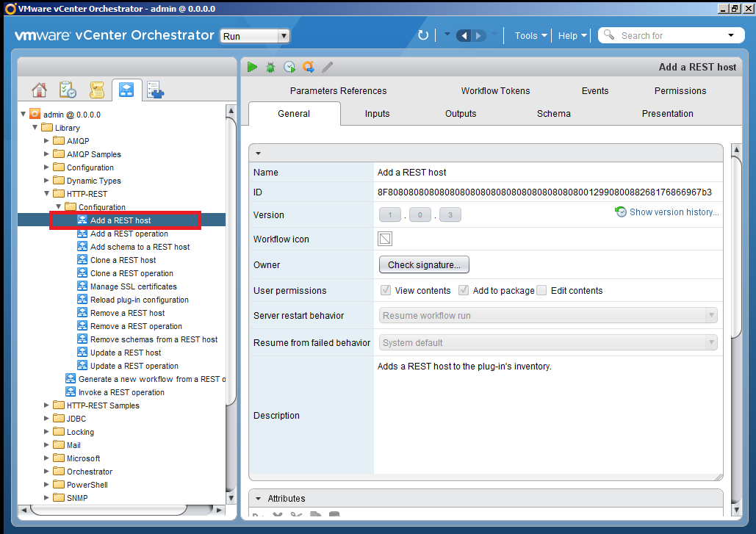Switch to the Outputs tab
The image size is (756, 534).
pos(461,113)
